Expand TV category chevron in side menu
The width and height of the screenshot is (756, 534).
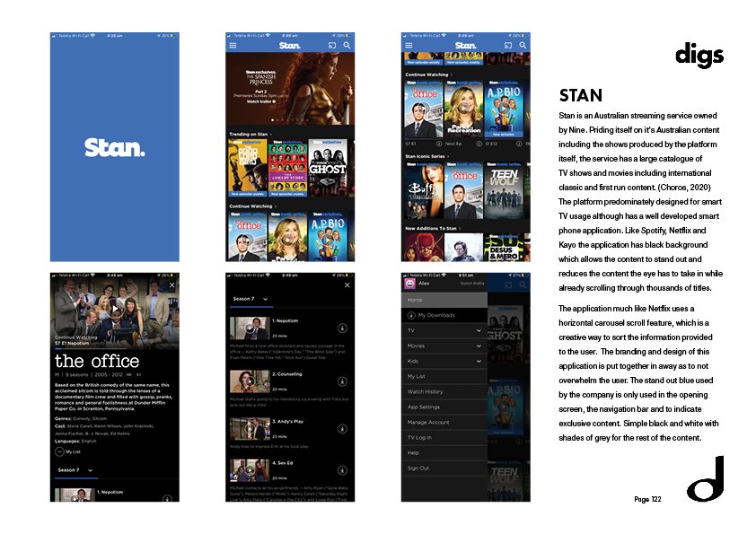tap(479, 330)
